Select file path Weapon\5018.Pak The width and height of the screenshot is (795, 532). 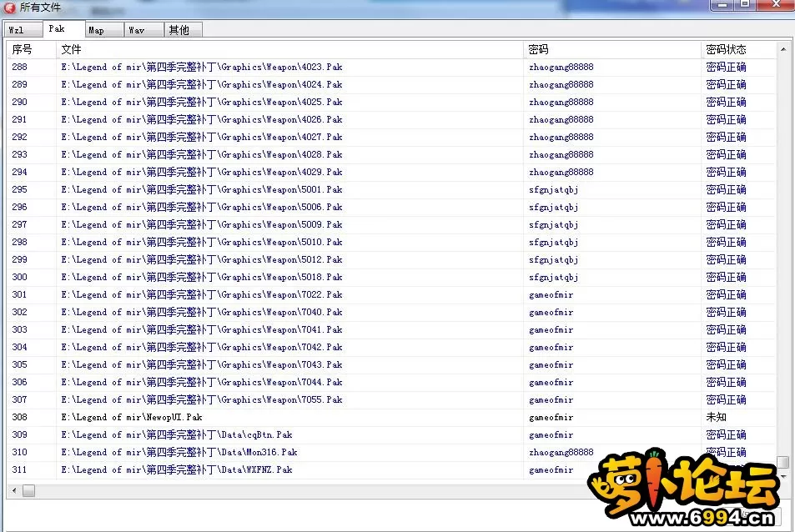point(202,277)
